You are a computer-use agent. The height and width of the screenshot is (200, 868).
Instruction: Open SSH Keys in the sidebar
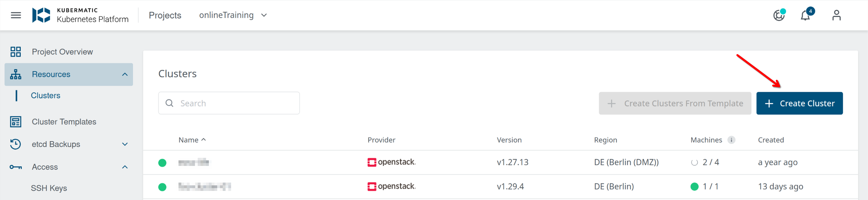click(x=49, y=188)
